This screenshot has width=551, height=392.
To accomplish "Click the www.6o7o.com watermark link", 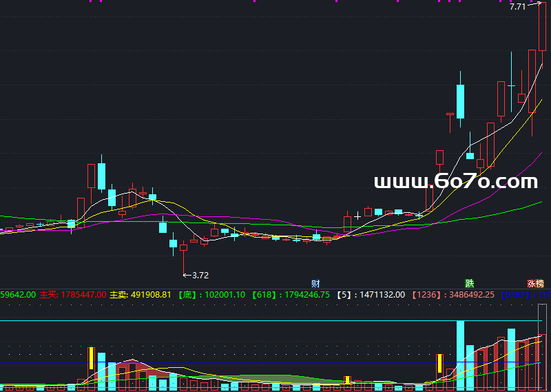I will click(455, 182).
